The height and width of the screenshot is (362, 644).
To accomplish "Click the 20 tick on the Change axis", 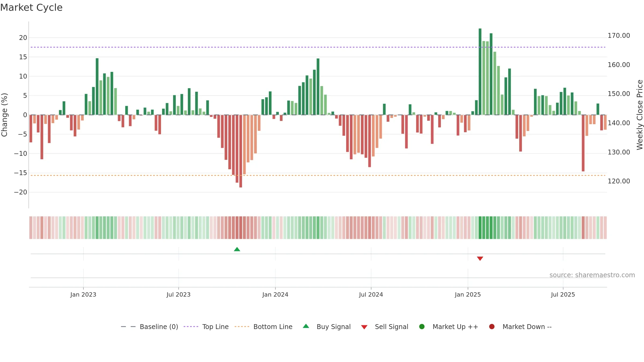I will (23, 38).
